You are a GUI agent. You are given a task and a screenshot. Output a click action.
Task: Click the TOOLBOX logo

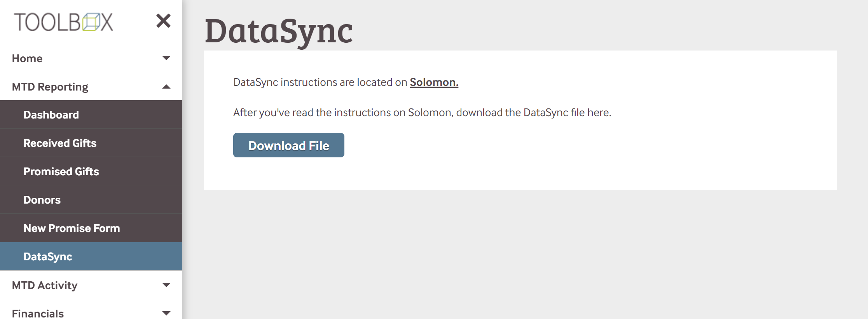click(x=63, y=22)
